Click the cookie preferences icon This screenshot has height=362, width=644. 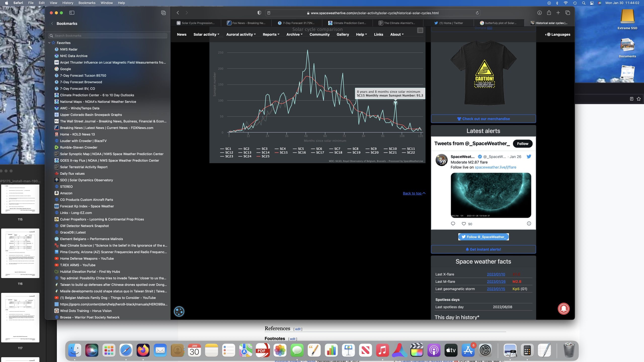[x=179, y=311]
